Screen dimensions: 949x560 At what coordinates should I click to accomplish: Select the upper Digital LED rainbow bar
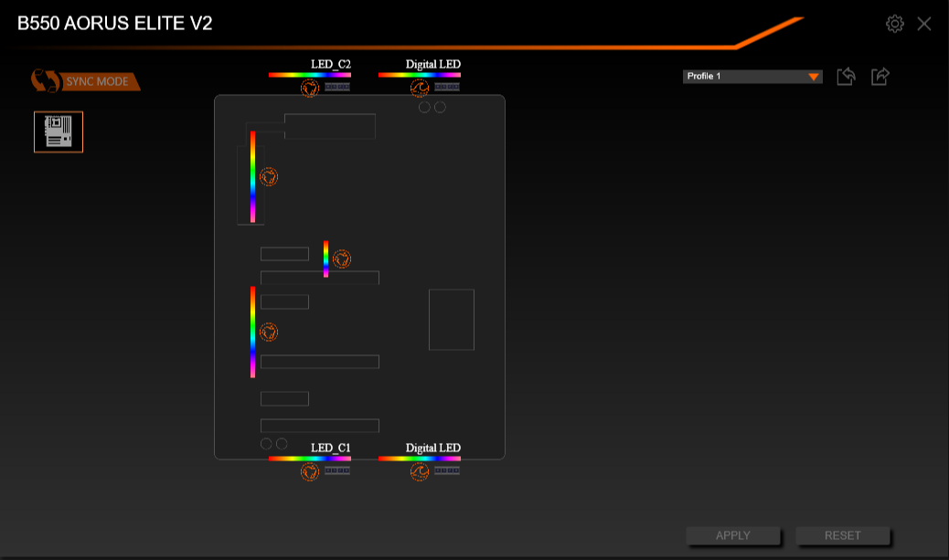pos(420,75)
